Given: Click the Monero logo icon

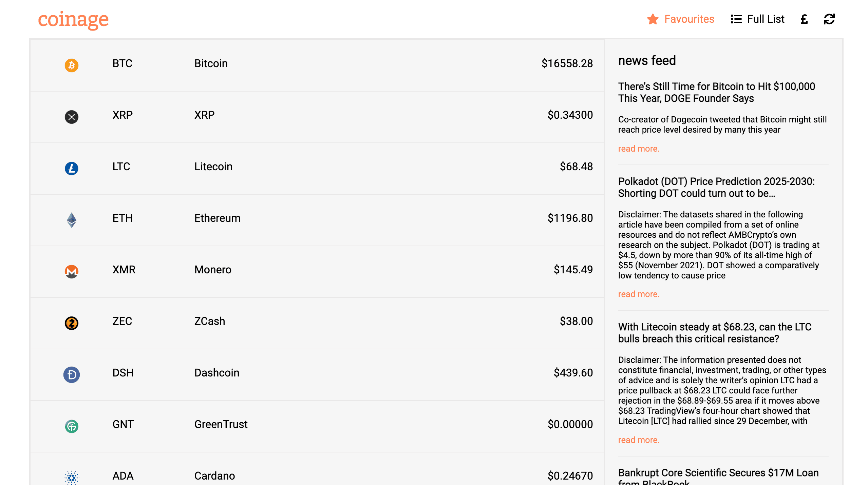Looking at the screenshot, I should (x=71, y=271).
